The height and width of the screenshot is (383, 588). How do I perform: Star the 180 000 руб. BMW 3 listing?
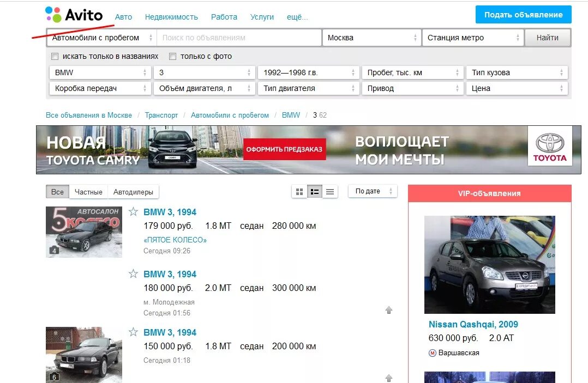tap(133, 273)
